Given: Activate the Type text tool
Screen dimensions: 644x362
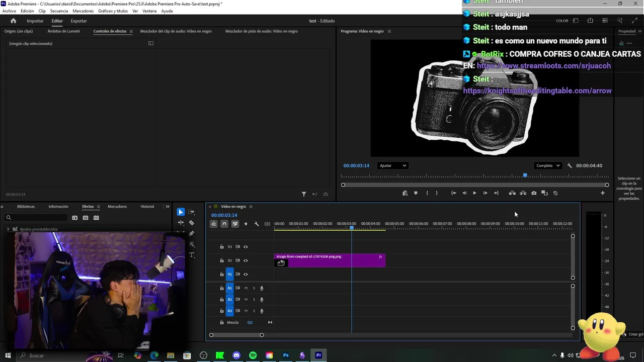Looking at the screenshot, I should tap(191, 255).
